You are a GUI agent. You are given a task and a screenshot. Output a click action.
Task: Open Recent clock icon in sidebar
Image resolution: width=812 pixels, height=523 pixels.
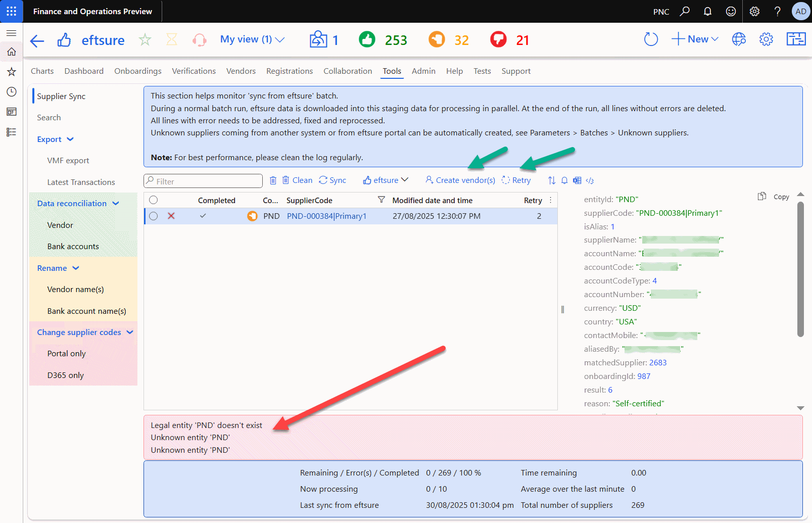coord(11,91)
